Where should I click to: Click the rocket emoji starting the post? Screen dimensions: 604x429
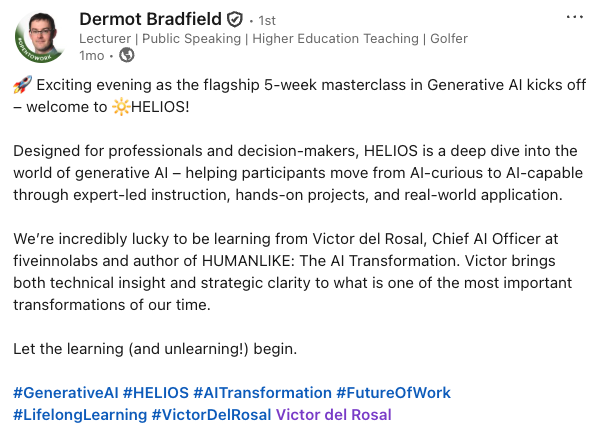pyautogui.click(x=22, y=86)
